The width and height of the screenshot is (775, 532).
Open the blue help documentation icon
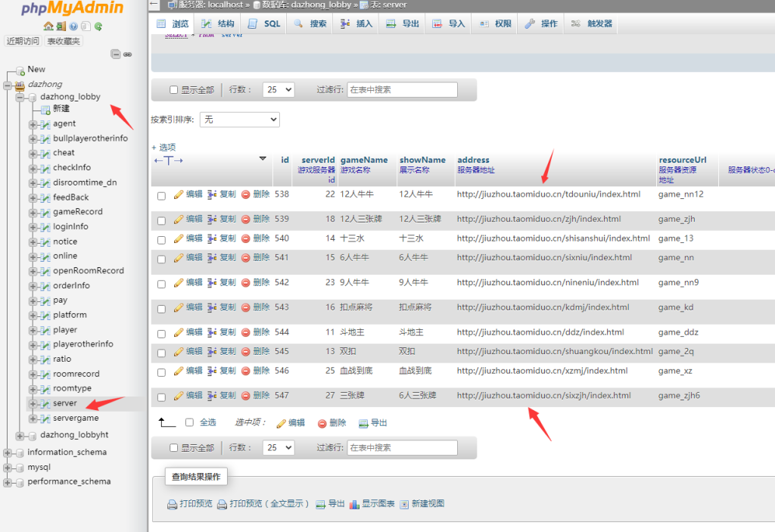tap(73, 26)
